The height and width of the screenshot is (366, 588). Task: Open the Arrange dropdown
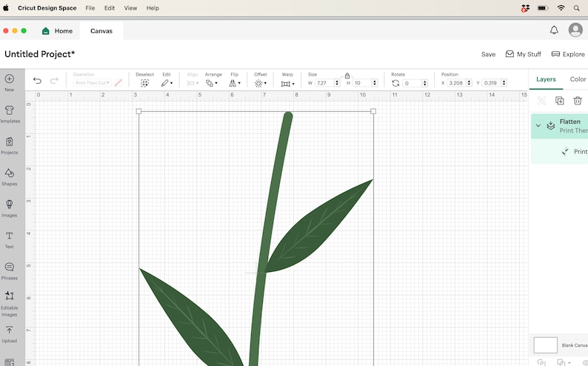tap(212, 83)
